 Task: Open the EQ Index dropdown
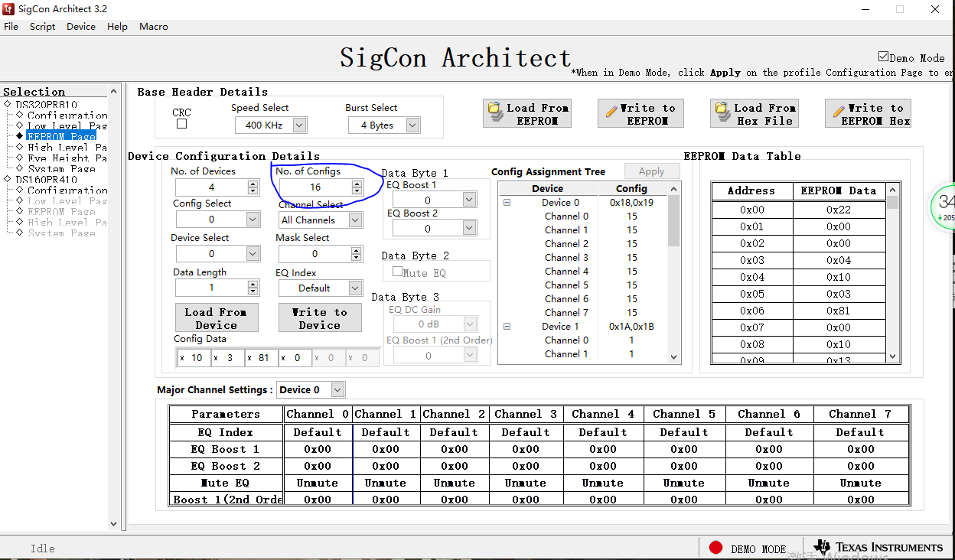(x=355, y=288)
